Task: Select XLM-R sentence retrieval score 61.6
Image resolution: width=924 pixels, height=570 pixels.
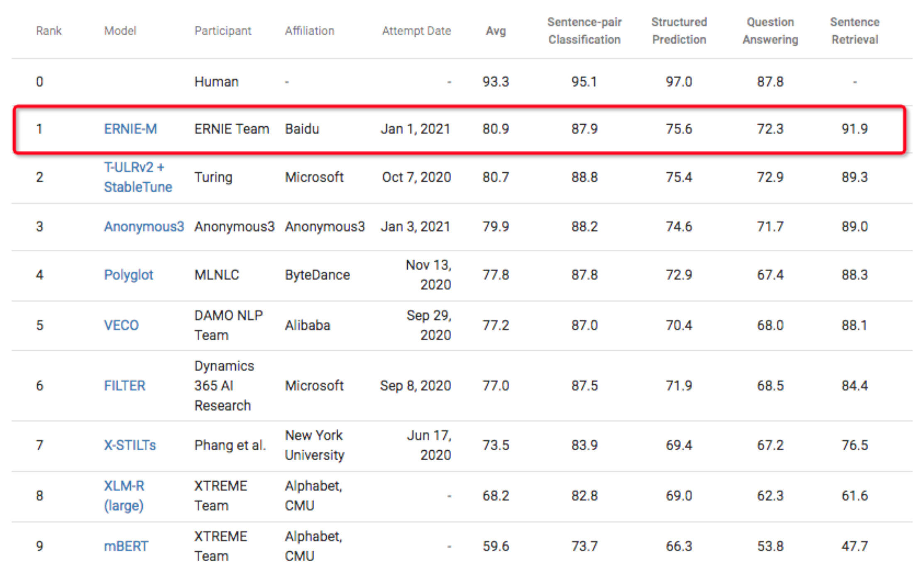Action: pos(855,496)
